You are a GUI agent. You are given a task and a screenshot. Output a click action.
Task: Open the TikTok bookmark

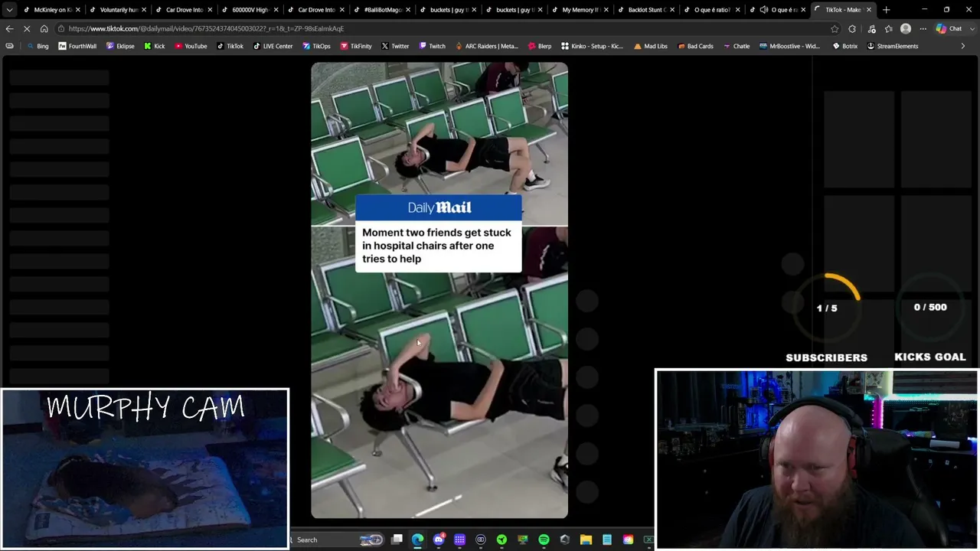(x=230, y=46)
